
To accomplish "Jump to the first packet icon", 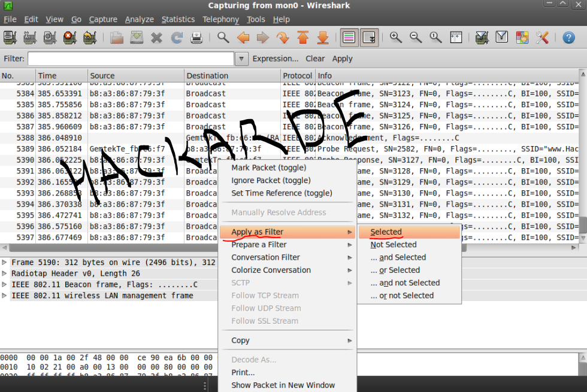I will coord(302,37).
